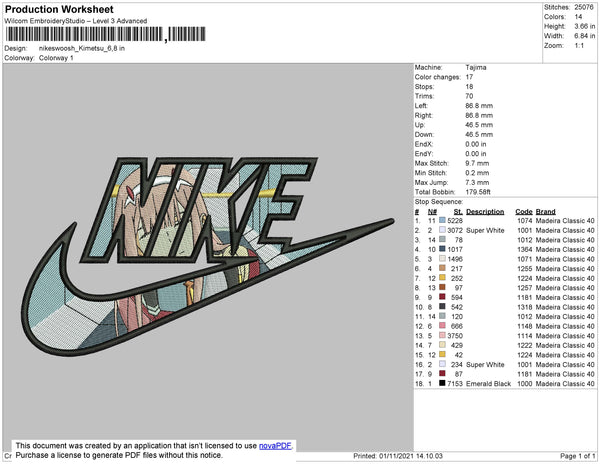The image size is (600, 464).
Task: Select color swatch for code 1148
Action: tap(442, 326)
